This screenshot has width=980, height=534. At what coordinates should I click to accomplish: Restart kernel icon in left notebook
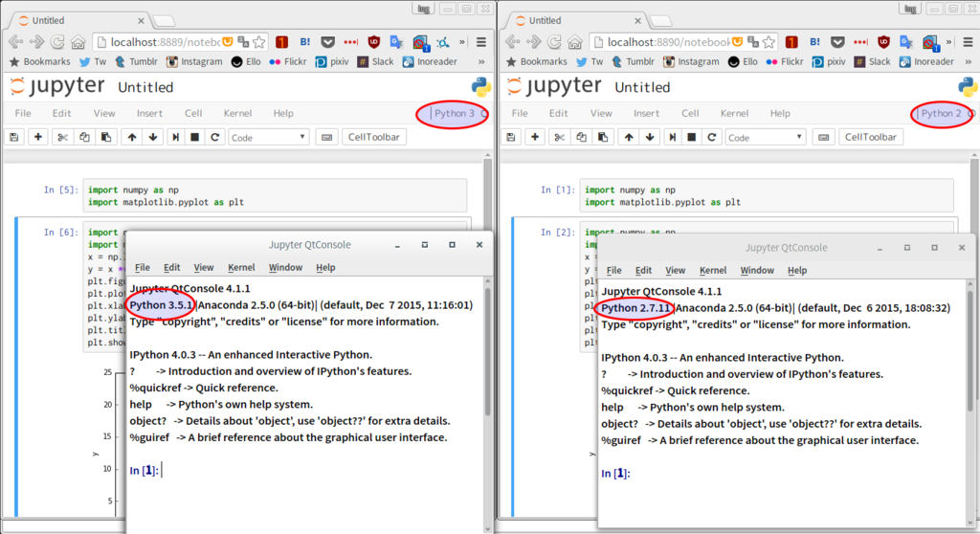pos(215,137)
